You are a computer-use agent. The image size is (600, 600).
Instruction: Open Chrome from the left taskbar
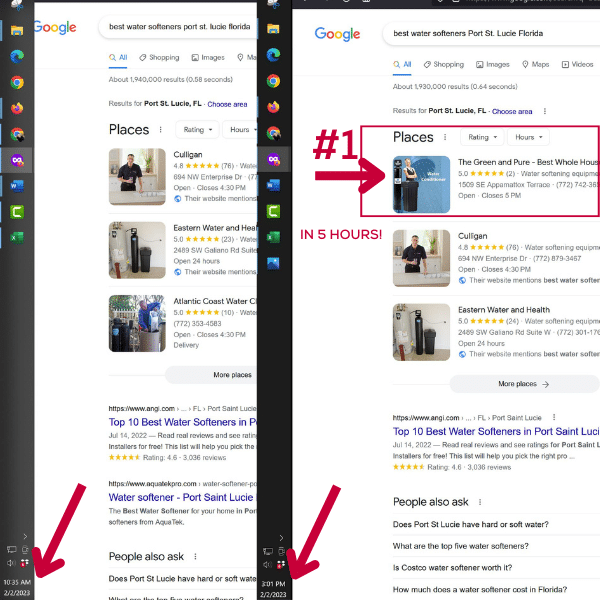[x=17, y=83]
